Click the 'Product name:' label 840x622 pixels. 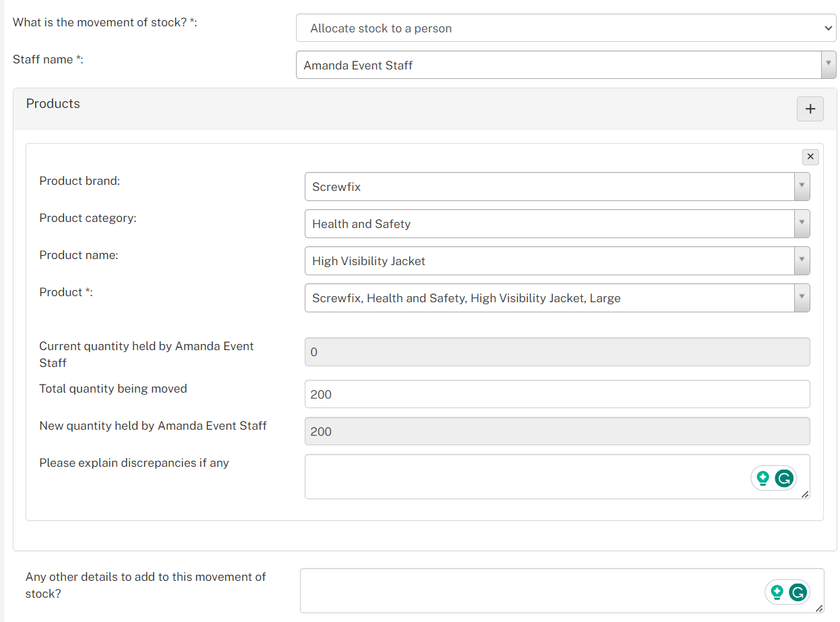click(79, 255)
